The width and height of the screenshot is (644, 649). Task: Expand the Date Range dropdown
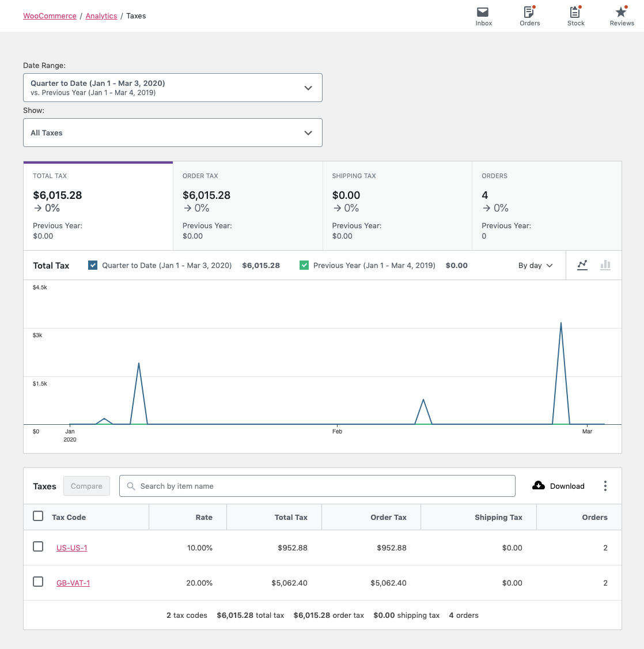(x=172, y=88)
